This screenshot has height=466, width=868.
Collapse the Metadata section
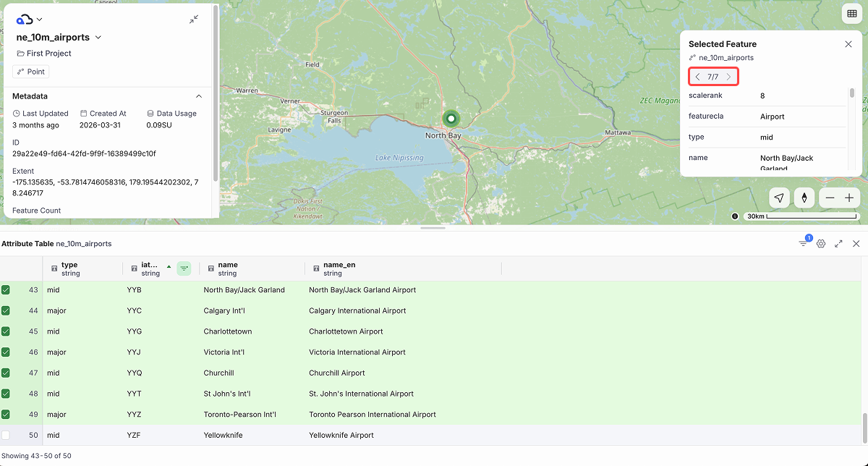click(x=199, y=96)
